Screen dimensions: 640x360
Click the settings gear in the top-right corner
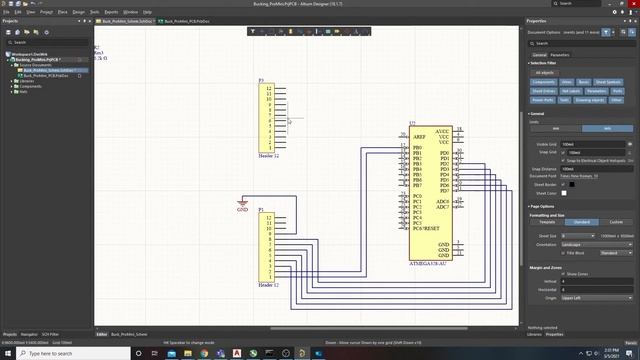point(615,12)
